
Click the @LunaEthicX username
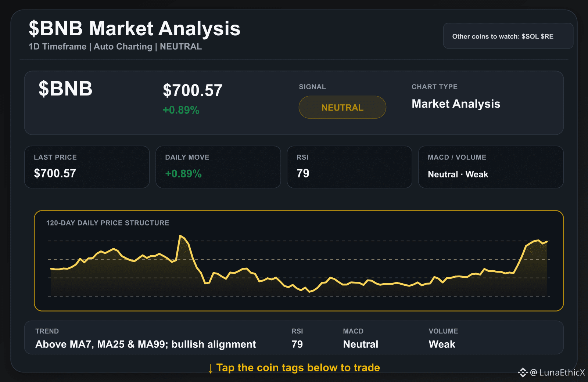[x=557, y=372]
